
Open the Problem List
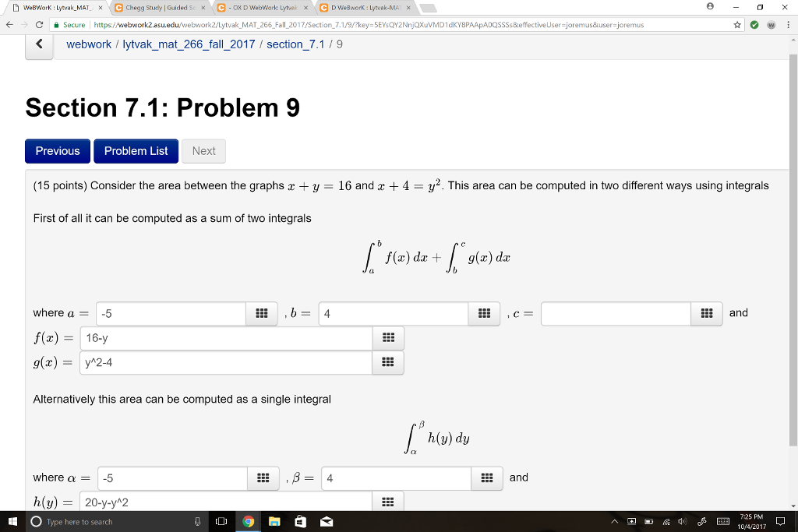coord(136,151)
